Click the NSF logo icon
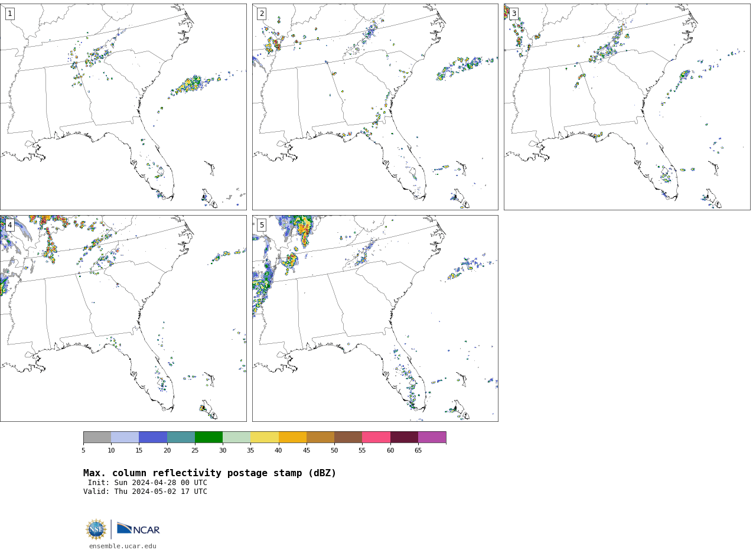 (x=96, y=529)
